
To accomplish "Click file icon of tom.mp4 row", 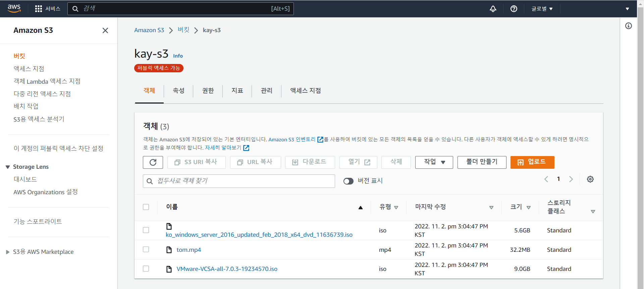I will [169, 250].
